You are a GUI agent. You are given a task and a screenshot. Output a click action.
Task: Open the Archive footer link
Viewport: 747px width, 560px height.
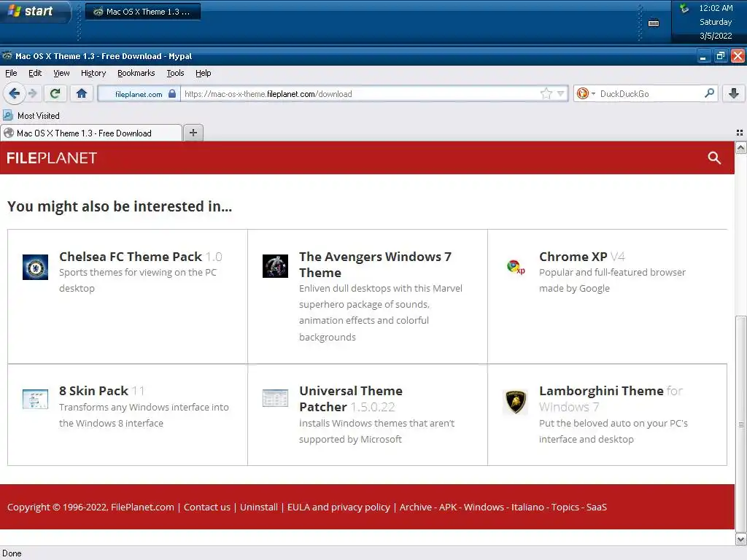point(415,507)
